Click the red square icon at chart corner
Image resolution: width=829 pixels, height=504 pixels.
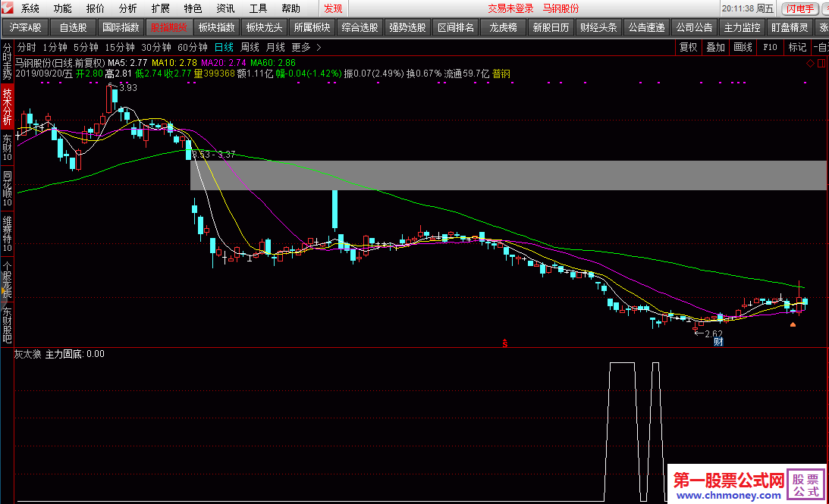[x=821, y=64]
